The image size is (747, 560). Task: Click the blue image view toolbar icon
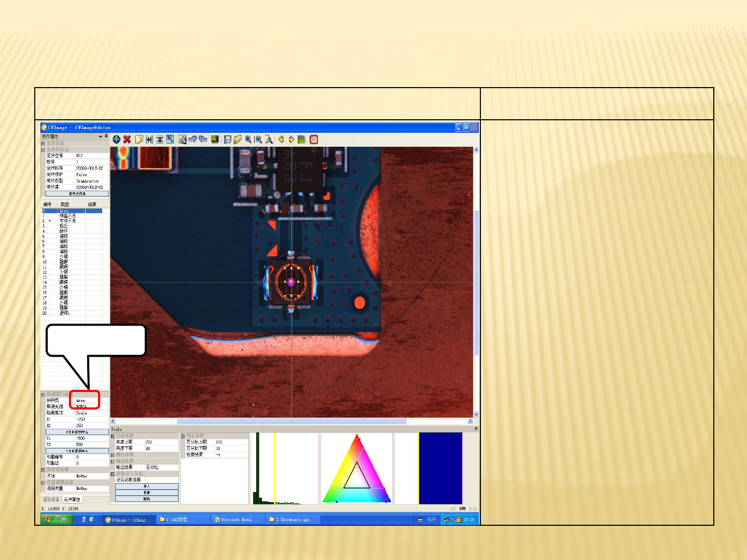(170, 139)
